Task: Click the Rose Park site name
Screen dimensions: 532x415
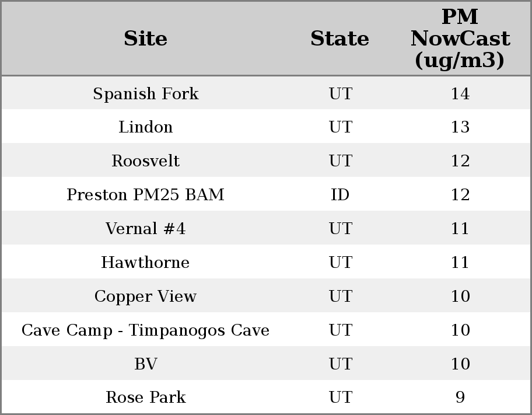Action: (146, 397)
